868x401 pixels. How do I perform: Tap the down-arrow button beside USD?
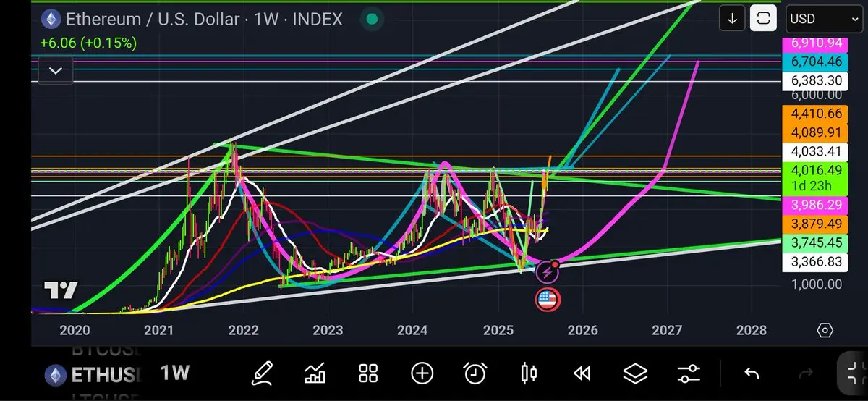tap(732, 18)
